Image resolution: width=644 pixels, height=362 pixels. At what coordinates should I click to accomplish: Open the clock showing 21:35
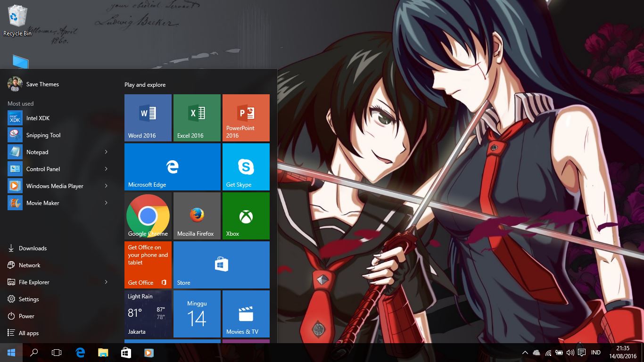tap(623, 353)
